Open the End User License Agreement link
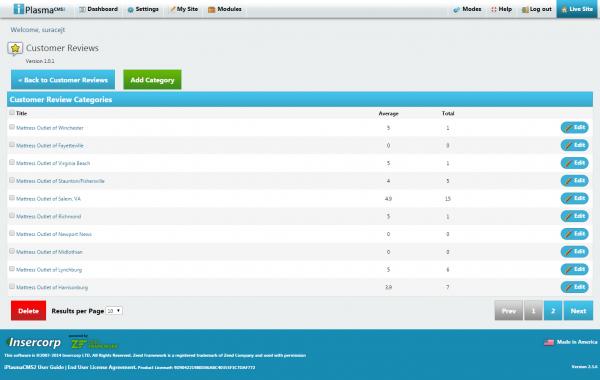 click(x=102, y=367)
